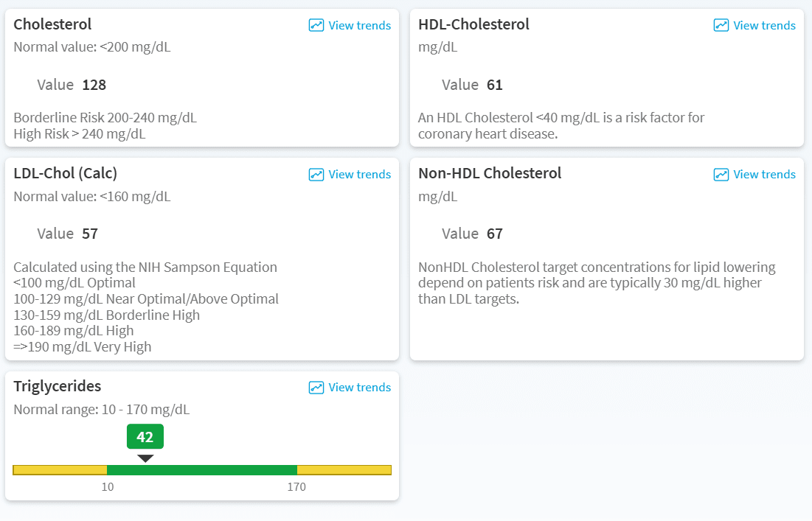Open "View trends" link for Cholesterol
This screenshot has width=812, height=521.
(359, 25)
